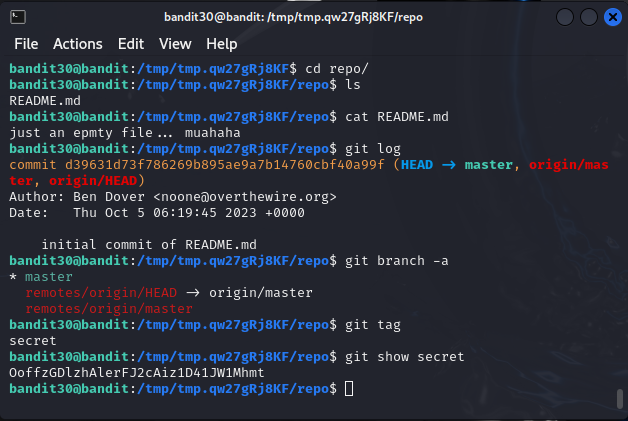Click 'git branch -a' command text
Screen dimensions: 628x421
click(397, 261)
